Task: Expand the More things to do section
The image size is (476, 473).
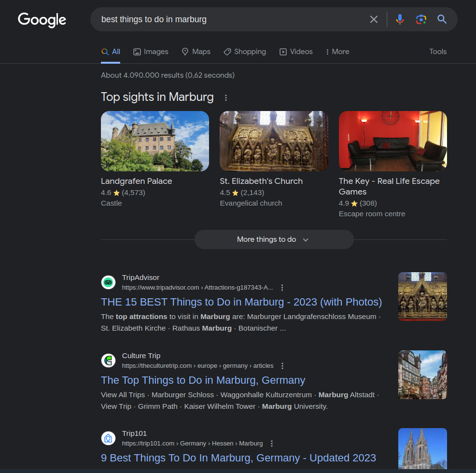Action: coord(274,239)
